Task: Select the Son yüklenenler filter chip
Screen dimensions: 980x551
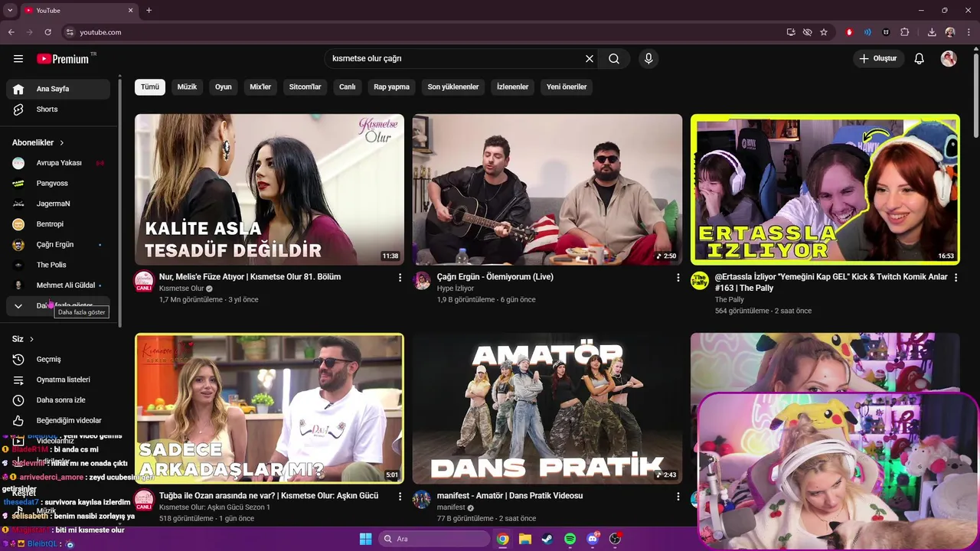Action: 453,87
